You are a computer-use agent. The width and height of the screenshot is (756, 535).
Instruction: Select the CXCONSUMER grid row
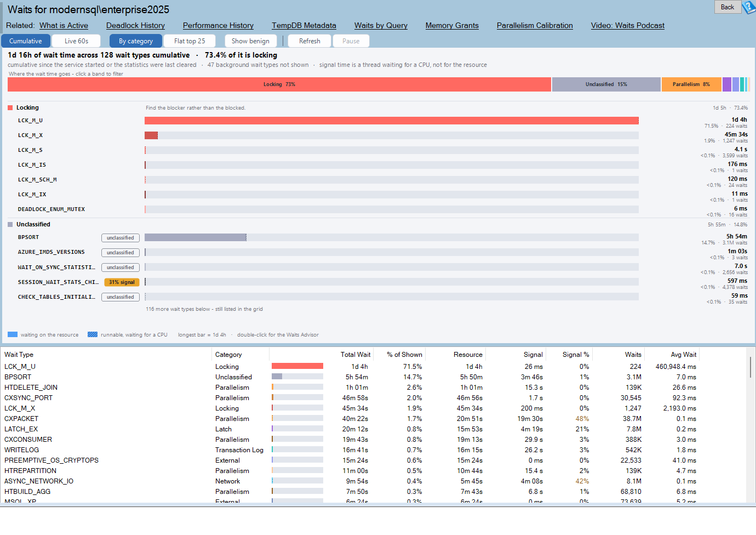[351, 440]
